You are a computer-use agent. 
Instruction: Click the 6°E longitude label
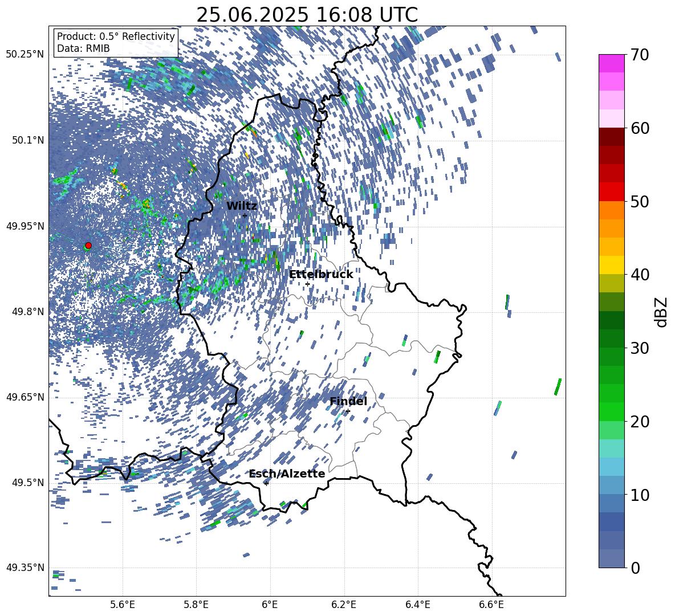(x=270, y=605)
